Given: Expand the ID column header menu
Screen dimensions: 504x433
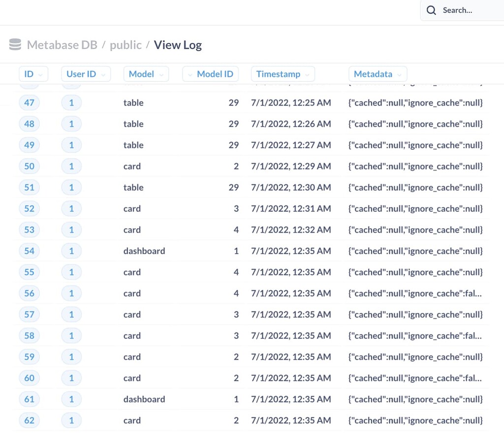Looking at the screenshot, I should [x=33, y=74].
